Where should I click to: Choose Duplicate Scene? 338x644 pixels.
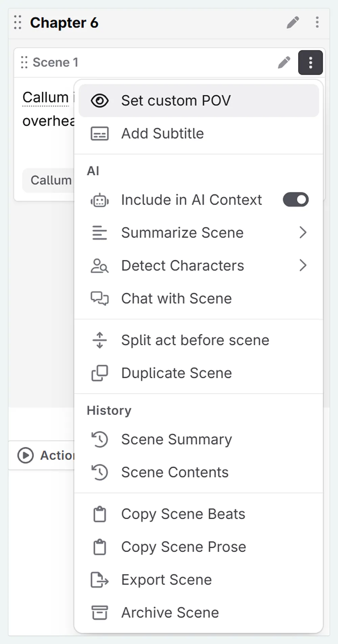176,373
